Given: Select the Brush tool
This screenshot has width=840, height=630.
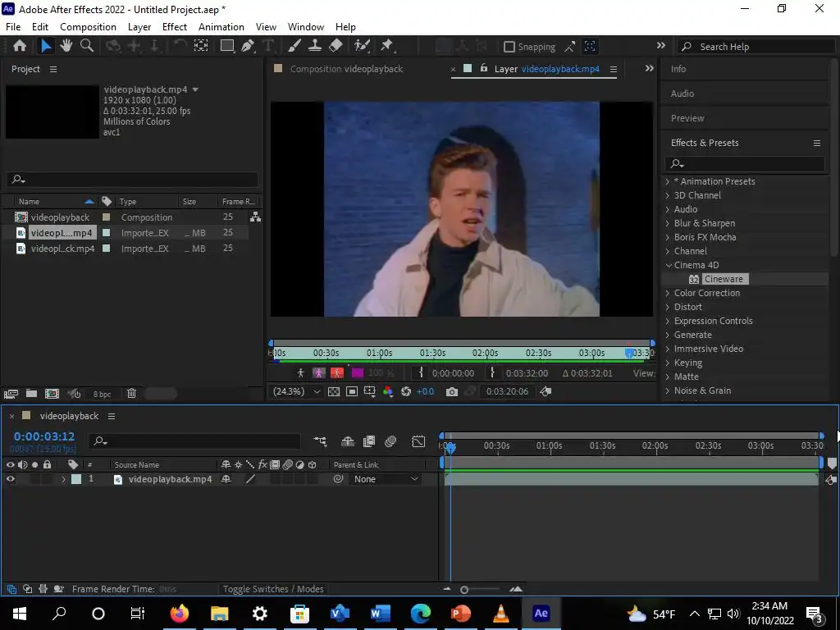Looking at the screenshot, I should [x=294, y=46].
